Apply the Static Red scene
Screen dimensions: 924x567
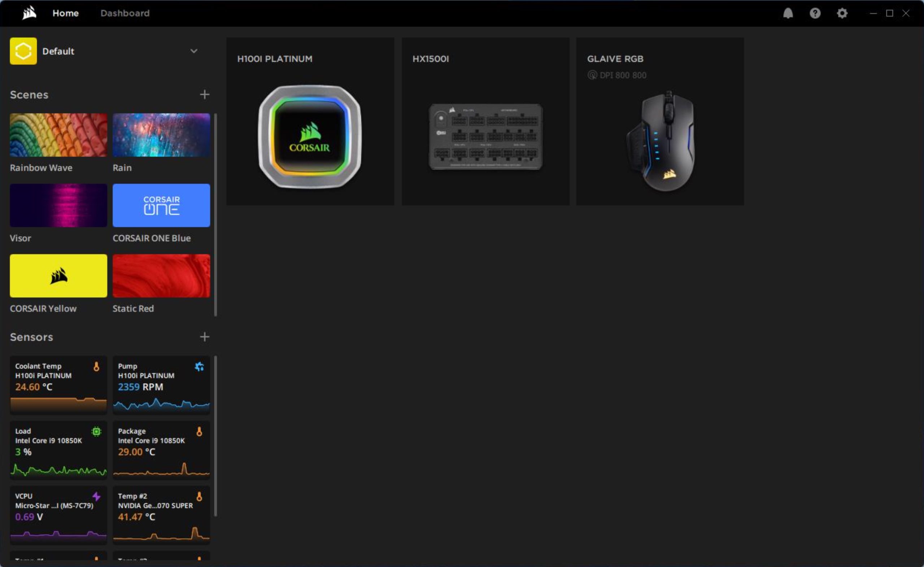[161, 276]
